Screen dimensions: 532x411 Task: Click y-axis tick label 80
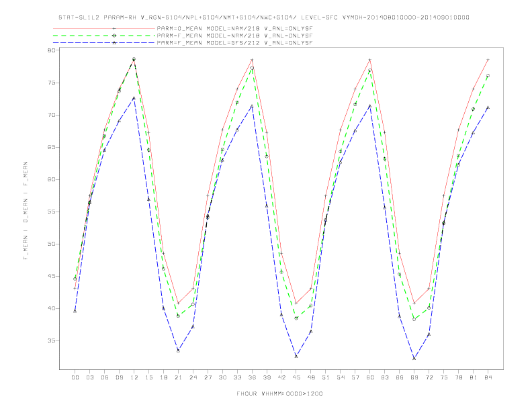[x=52, y=50]
